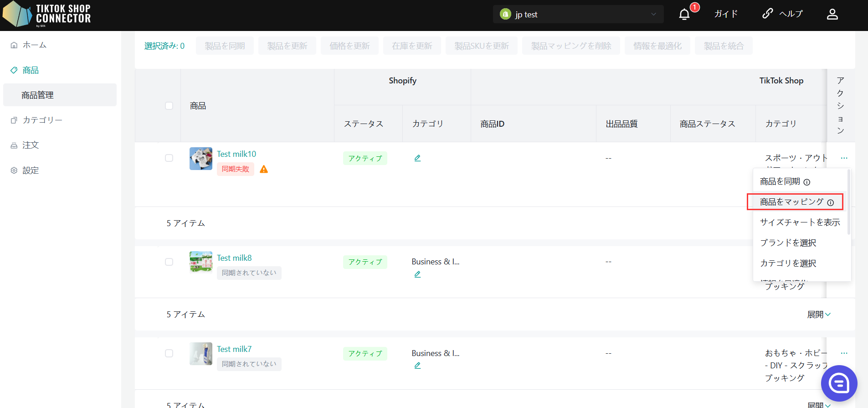Click the Test milk7 product thumbnail
Viewport: 868px width, 408px height.
pos(201,354)
